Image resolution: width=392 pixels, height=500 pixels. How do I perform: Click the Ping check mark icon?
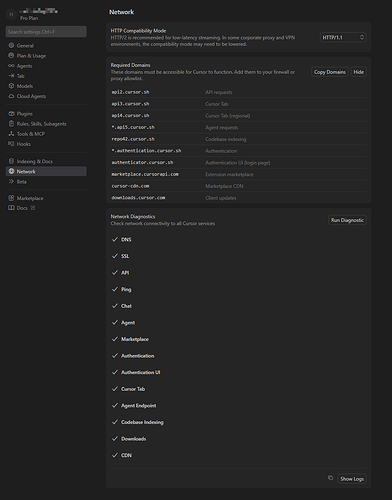coord(115,289)
